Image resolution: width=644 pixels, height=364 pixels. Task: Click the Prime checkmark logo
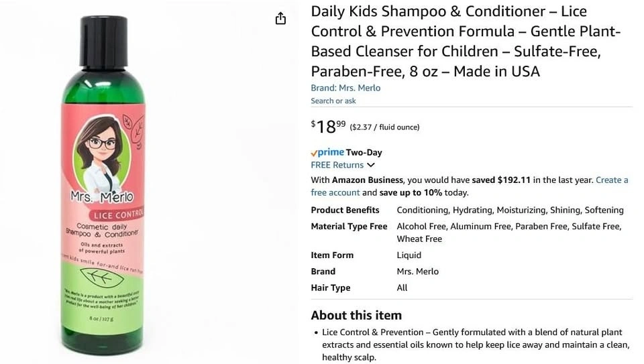(x=315, y=153)
